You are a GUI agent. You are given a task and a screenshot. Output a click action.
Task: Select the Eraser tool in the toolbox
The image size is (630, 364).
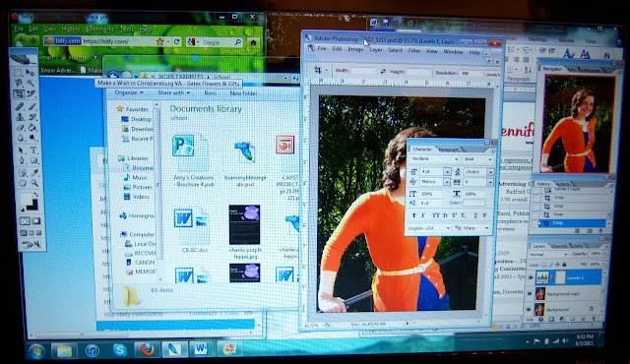pyautogui.click(x=20, y=128)
